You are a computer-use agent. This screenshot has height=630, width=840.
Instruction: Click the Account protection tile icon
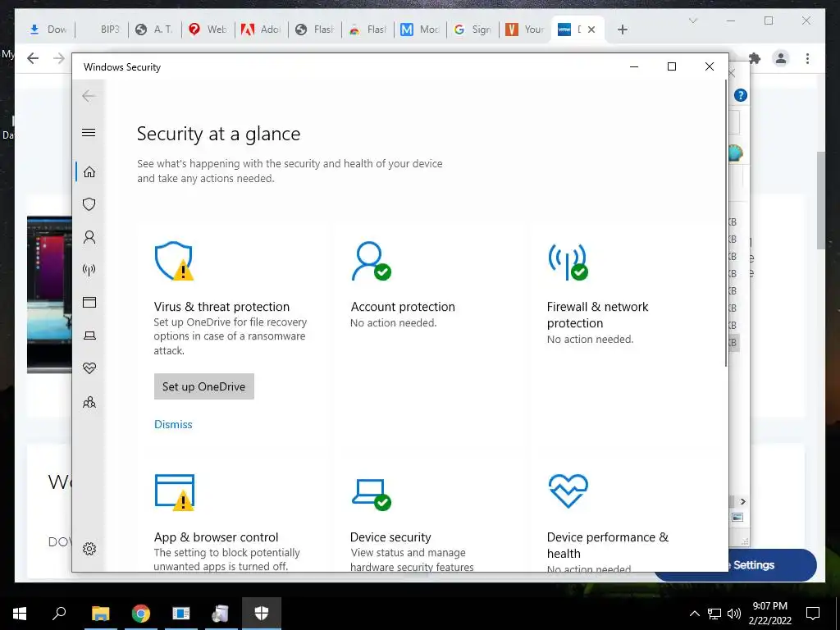pyautogui.click(x=371, y=261)
